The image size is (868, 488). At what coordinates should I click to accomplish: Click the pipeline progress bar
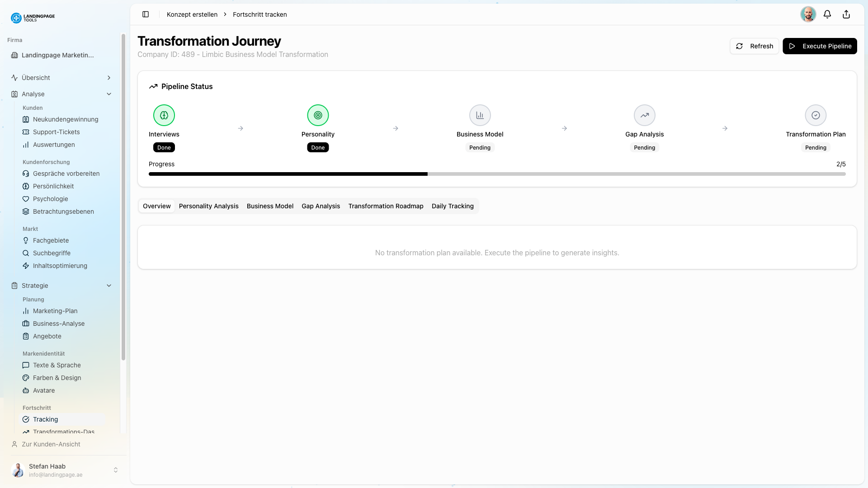(x=497, y=174)
